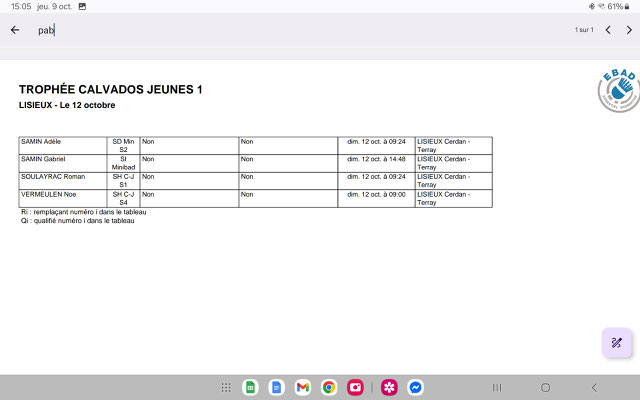Image resolution: width=640 pixels, height=400 pixels.
Task: Open the app drawer grid icon
Action: click(226, 387)
